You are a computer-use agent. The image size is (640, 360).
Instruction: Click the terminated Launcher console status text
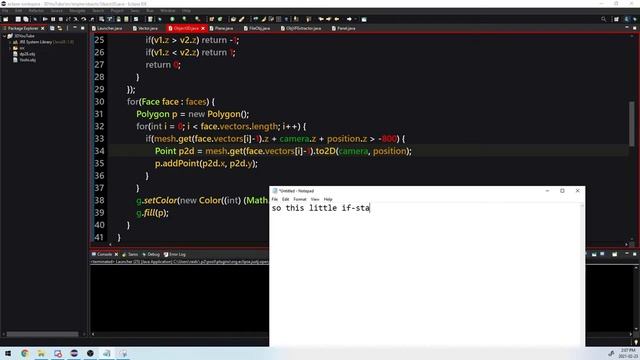[x=180, y=262]
